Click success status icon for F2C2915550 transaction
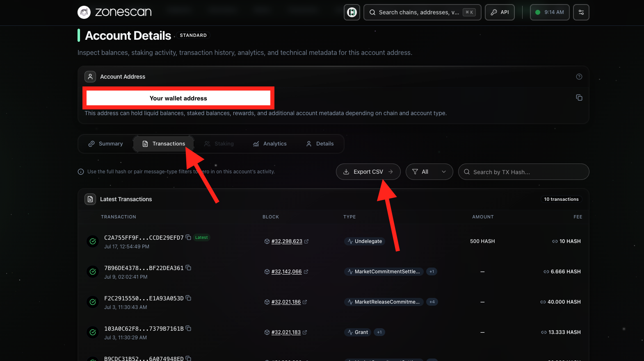 [x=93, y=302]
